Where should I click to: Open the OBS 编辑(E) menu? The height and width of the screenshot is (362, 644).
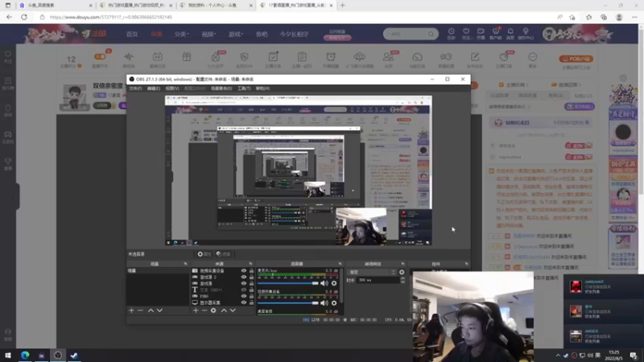(153, 88)
